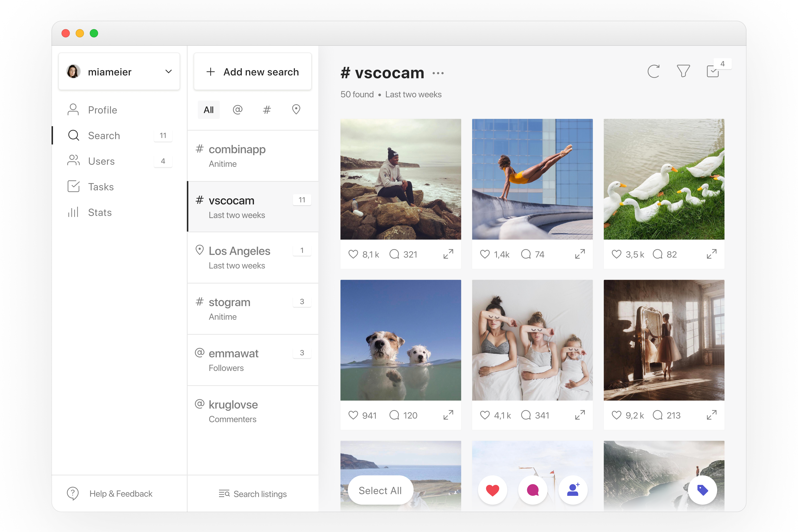Click the miameier profile avatar
Viewport: 798px width, 532px height.
click(73, 71)
